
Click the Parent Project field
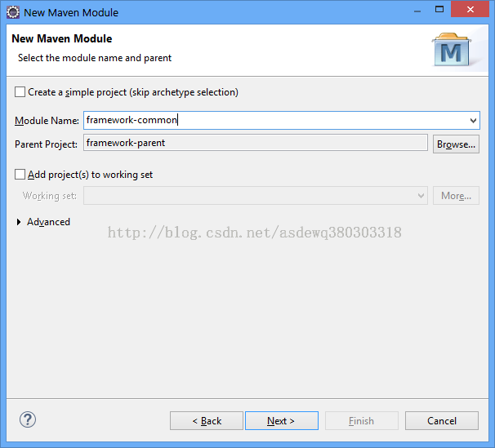(x=256, y=143)
